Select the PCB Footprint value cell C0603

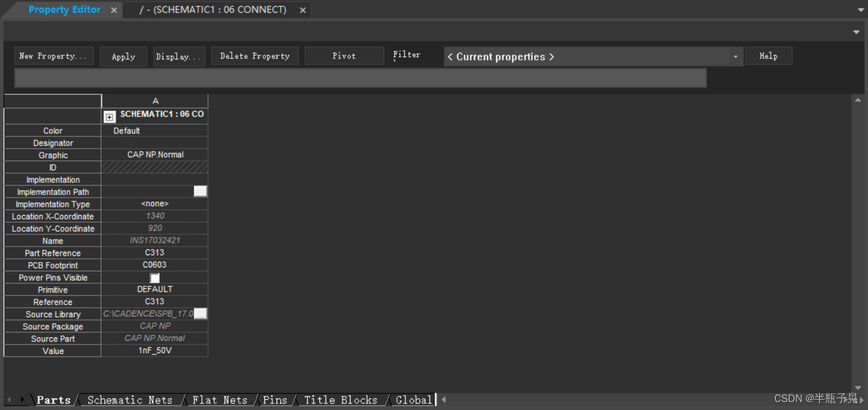155,265
